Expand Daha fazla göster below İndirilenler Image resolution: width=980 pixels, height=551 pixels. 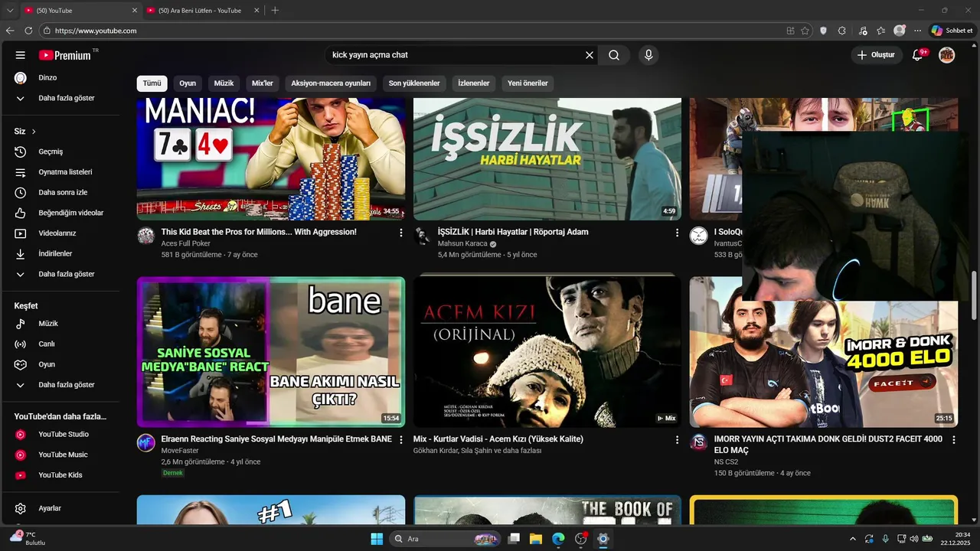tap(65, 274)
